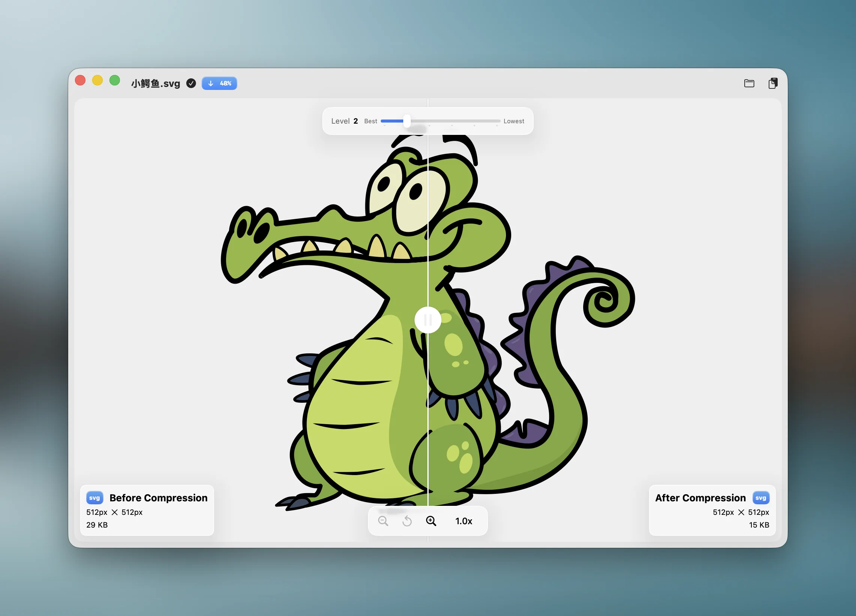The image size is (856, 616).
Task: Click the Best label of quality slider
Action: [x=370, y=121]
